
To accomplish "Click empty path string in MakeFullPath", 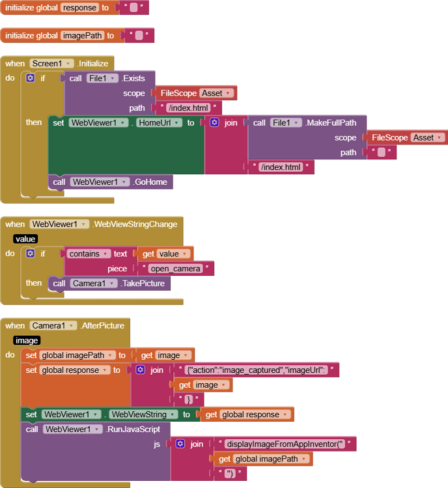I will 382,152.
